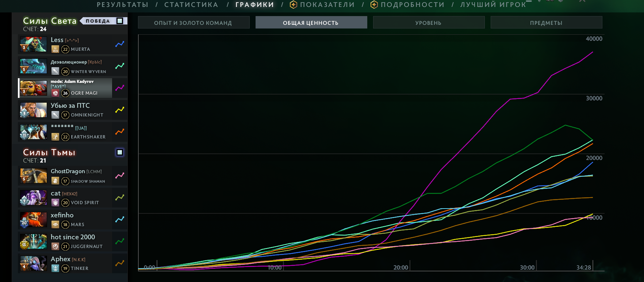Image resolution: width=644 pixels, height=282 pixels.
Task: Click the Shadow Shaman hero portrait
Action: pos(34,176)
